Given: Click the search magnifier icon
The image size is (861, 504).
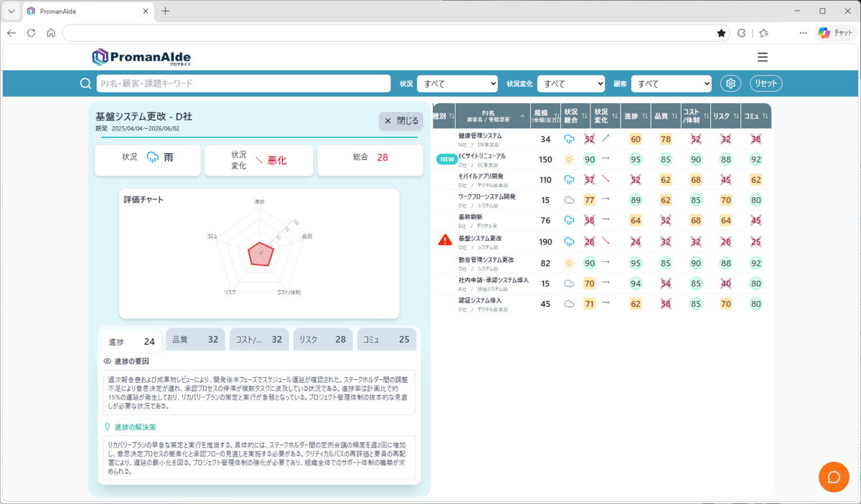Looking at the screenshot, I should [86, 84].
